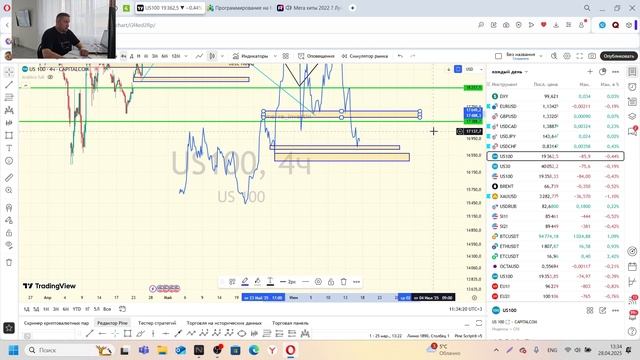The image size is (640, 360).
Task: Open alerts clock icon in right sidebar
Action: [x=632, y=87]
